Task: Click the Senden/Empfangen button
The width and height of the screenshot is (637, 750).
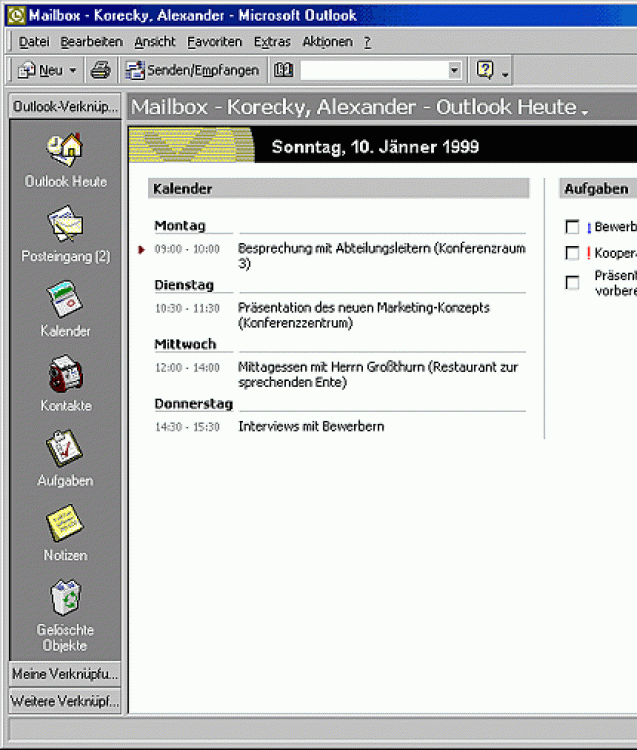Action: tap(193, 70)
